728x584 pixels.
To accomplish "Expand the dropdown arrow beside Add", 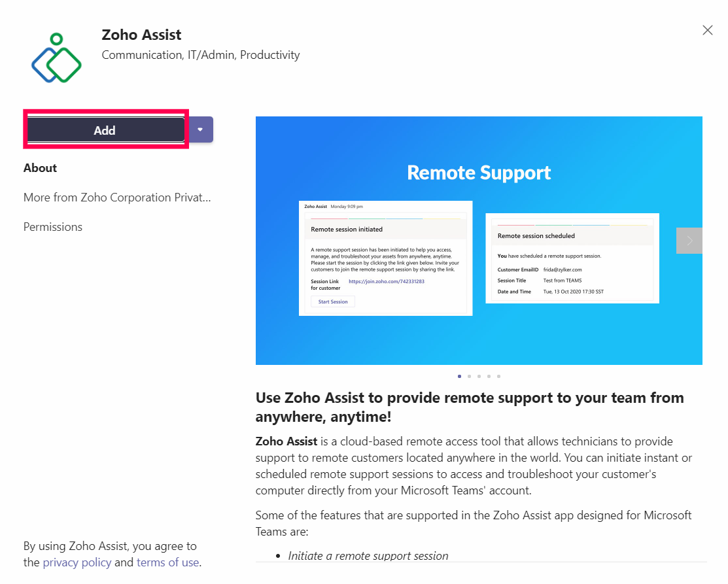I will coord(201,129).
